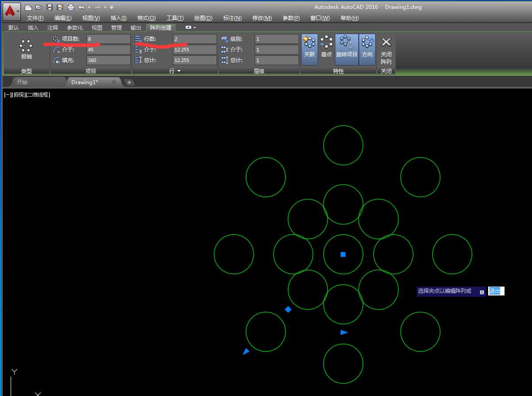
Task: Switch to the 视图 ribbon tab
Action: (x=97, y=27)
